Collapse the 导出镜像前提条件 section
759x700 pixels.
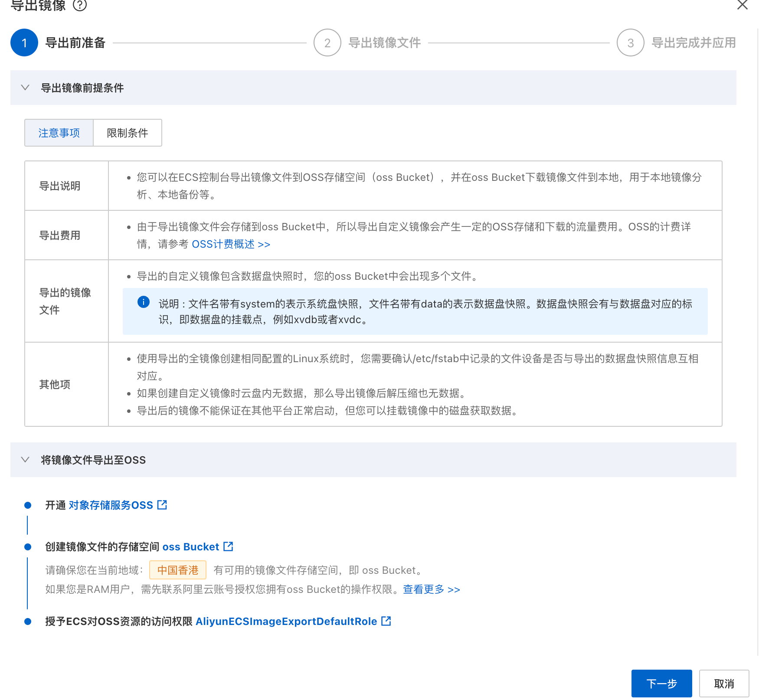pyautogui.click(x=25, y=88)
